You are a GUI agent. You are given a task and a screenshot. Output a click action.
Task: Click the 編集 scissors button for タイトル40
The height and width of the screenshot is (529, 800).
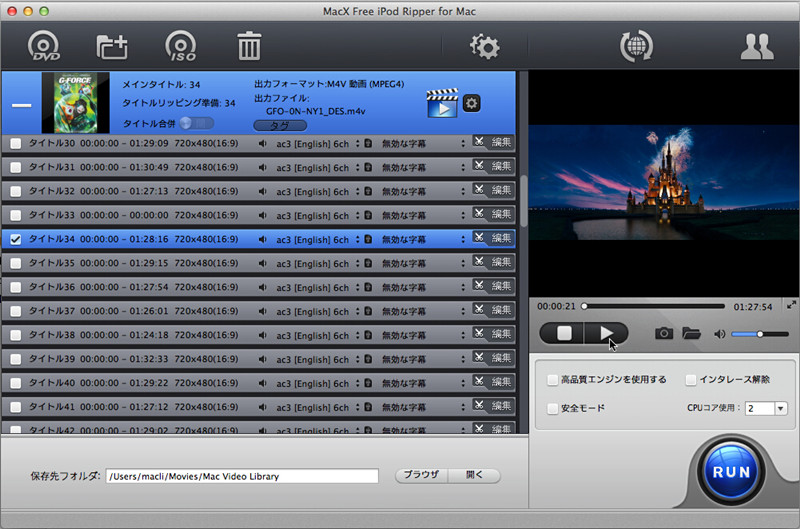493,382
